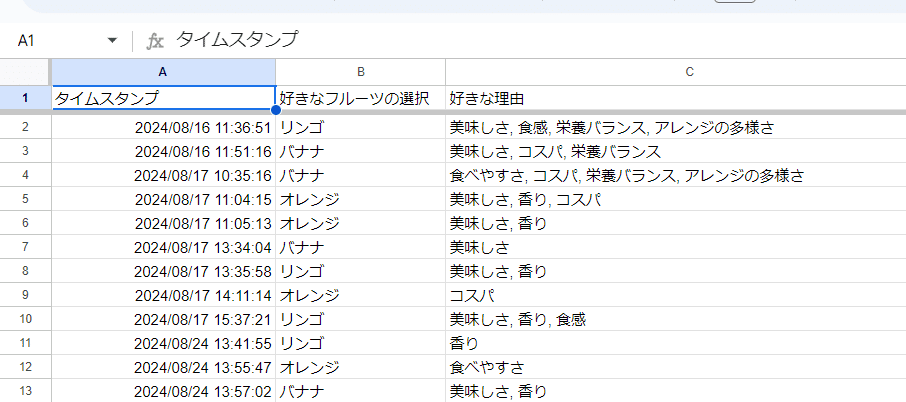Click 食べやすさ cell in row 12
The height and width of the screenshot is (402, 906).
tap(675, 367)
